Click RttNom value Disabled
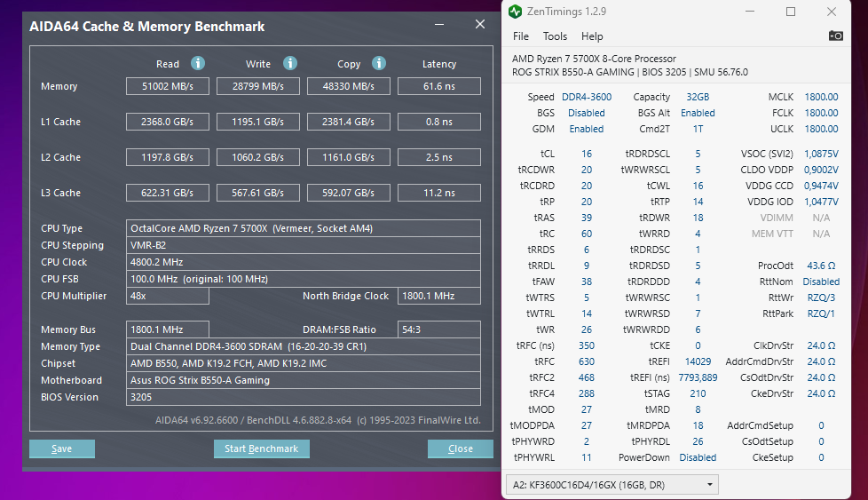The width and height of the screenshot is (868, 500). [821, 282]
